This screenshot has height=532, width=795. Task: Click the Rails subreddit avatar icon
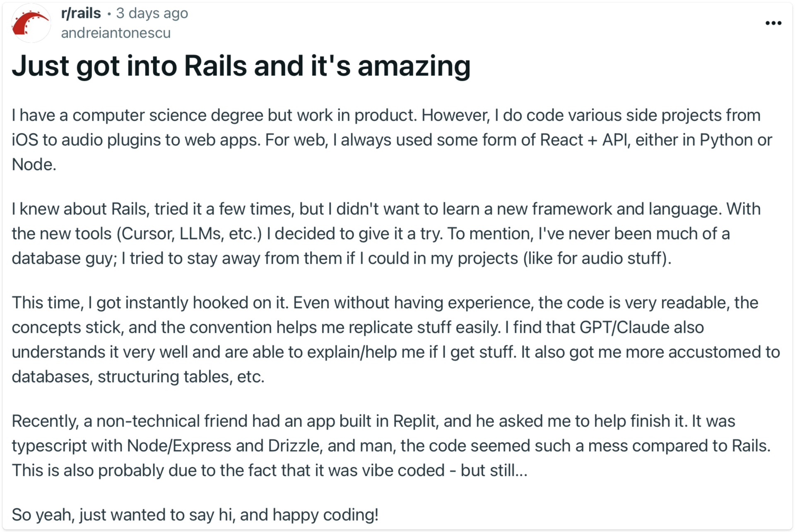(x=31, y=23)
